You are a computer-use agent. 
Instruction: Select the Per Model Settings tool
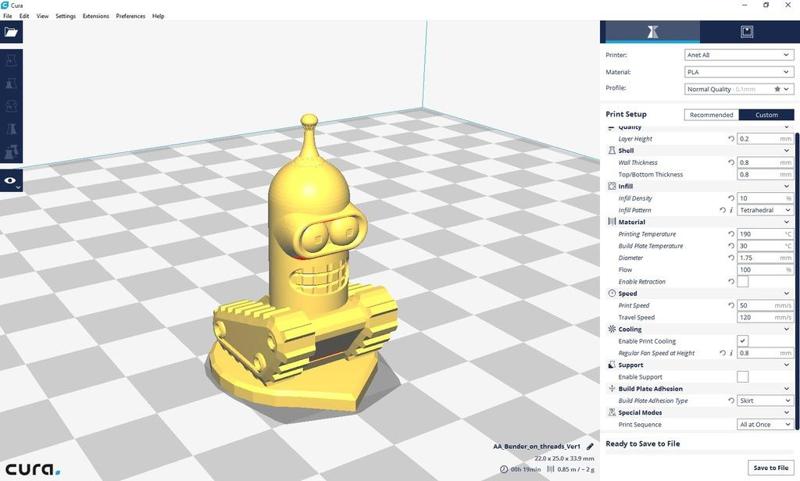11,151
